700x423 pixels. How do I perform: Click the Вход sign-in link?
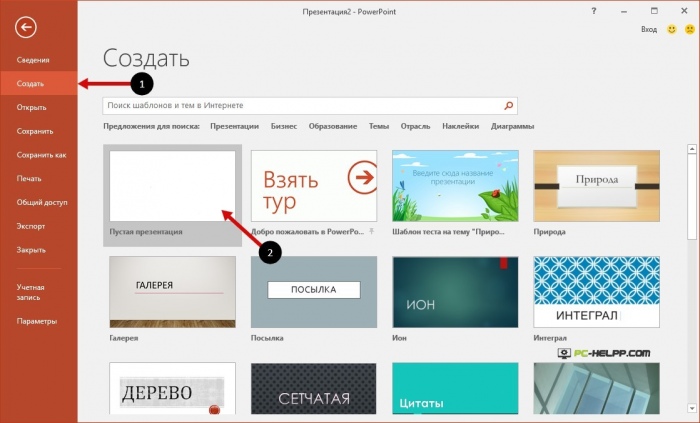[x=650, y=31]
